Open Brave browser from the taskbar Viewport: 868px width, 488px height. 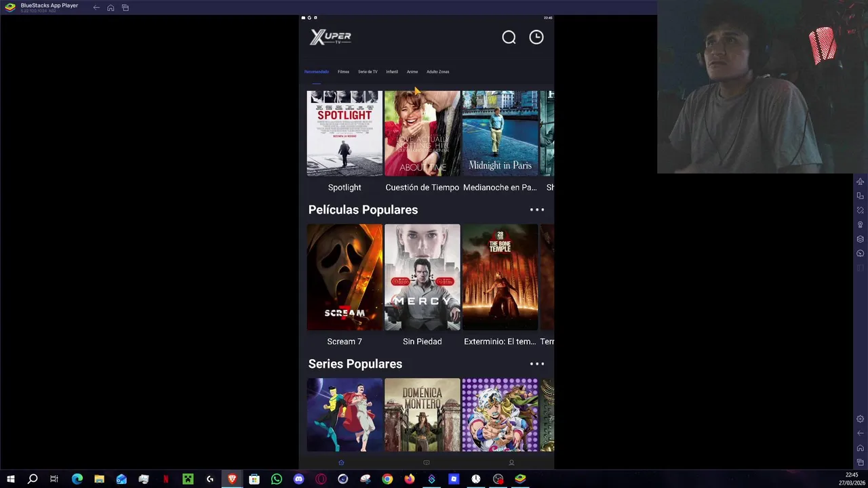click(x=232, y=479)
